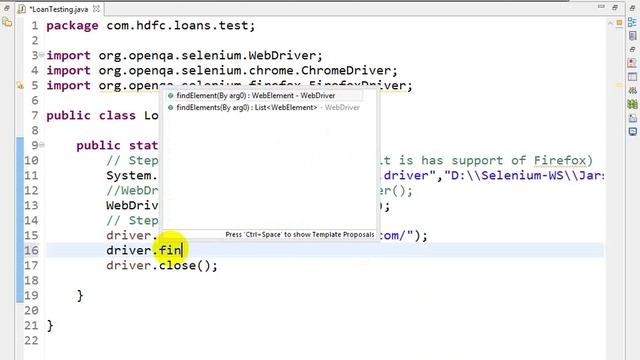The width and height of the screenshot is (640, 360).
Task: Open the Task List view icon
Action: [x=632, y=36]
